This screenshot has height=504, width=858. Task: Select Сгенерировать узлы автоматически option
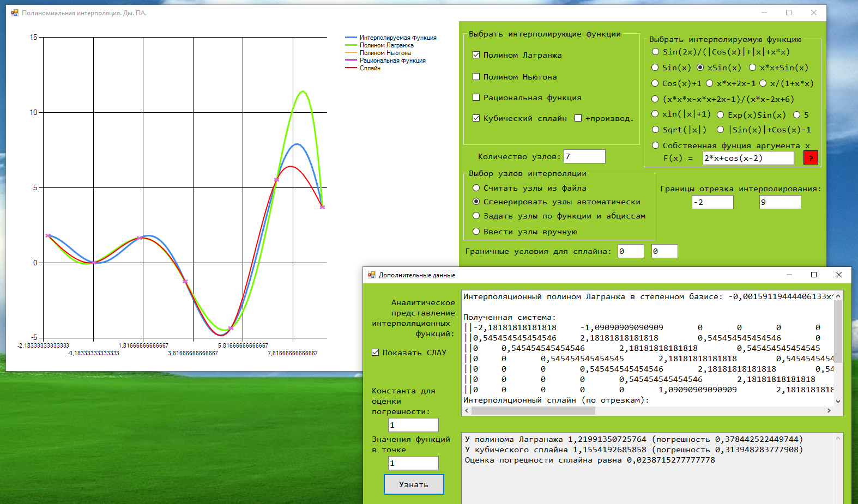click(x=476, y=202)
